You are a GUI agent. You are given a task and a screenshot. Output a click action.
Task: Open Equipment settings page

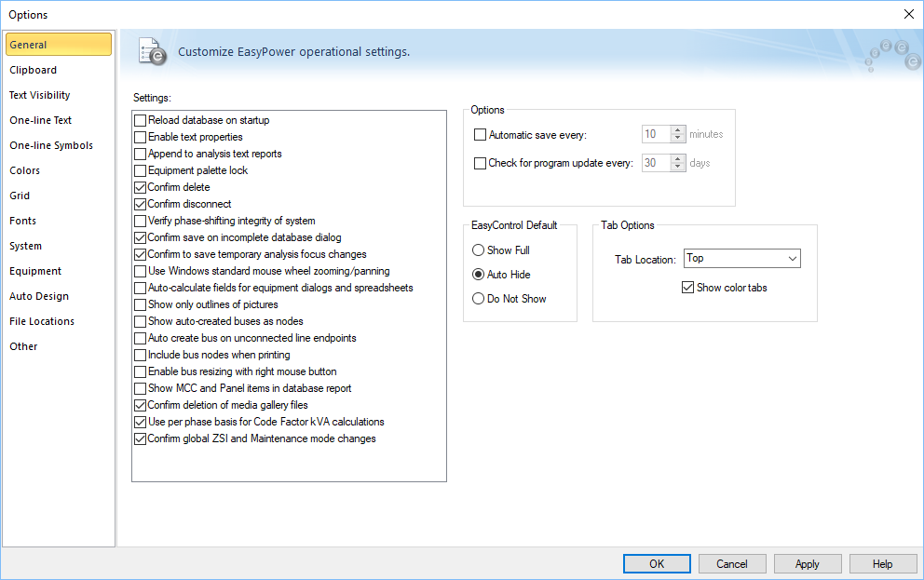[x=35, y=271]
